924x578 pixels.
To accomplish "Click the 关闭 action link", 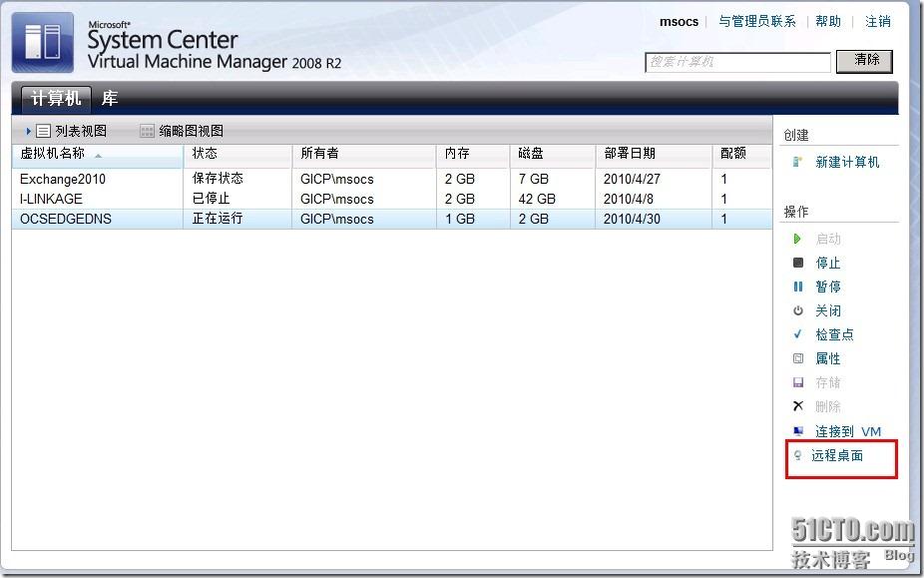I will (x=828, y=310).
